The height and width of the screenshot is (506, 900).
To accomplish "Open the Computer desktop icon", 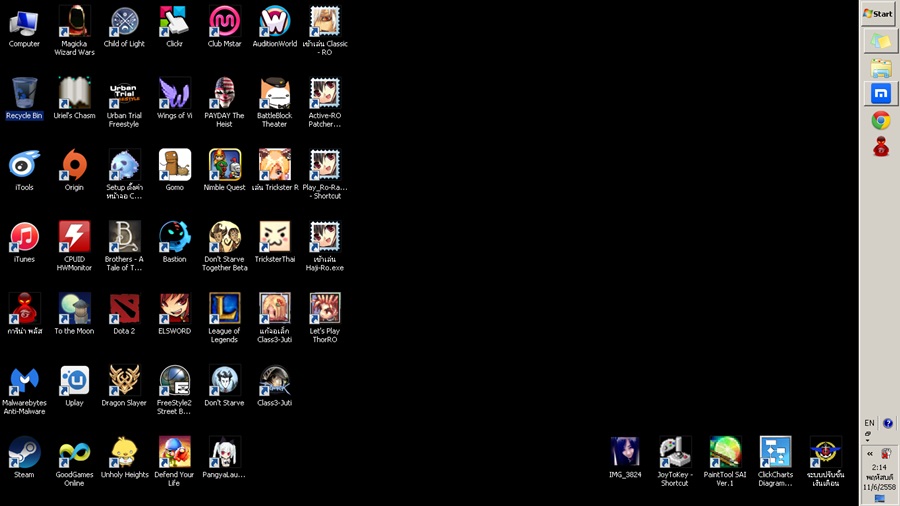I will coord(24,26).
